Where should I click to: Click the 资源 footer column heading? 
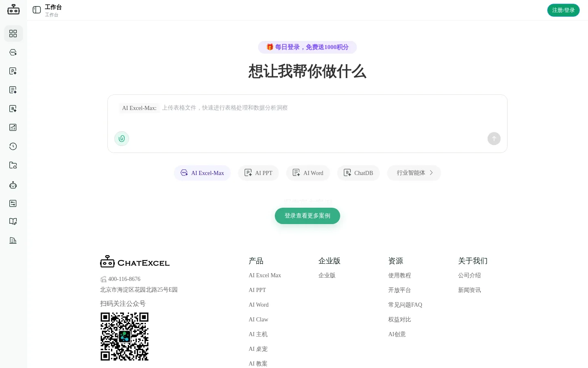(x=396, y=261)
